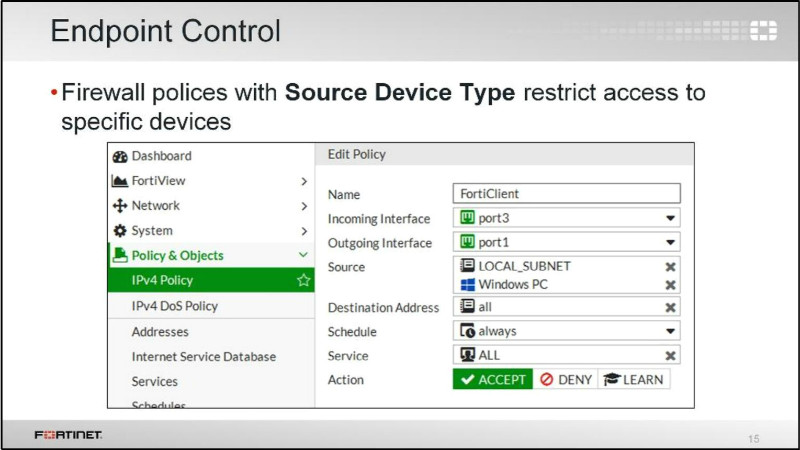Click the address icon next to all
Image resolution: width=800 pixels, height=450 pixels.
pyautogui.click(x=467, y=306)
